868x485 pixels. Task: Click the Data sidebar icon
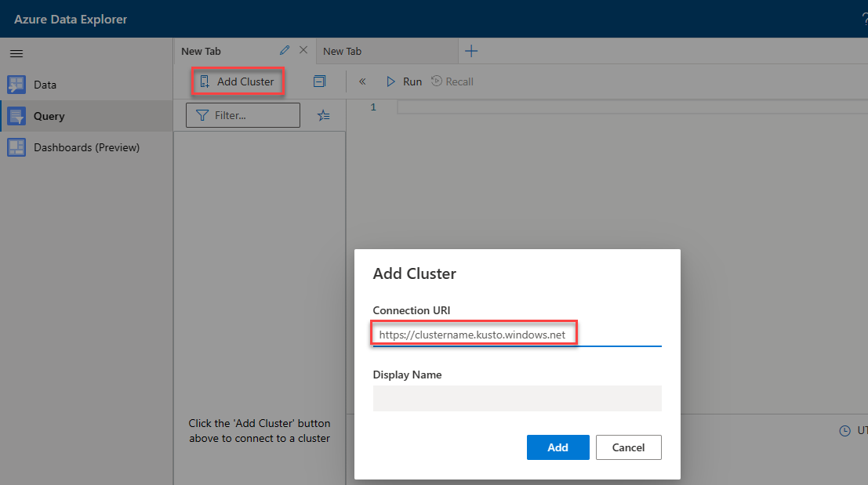[16, 85]
